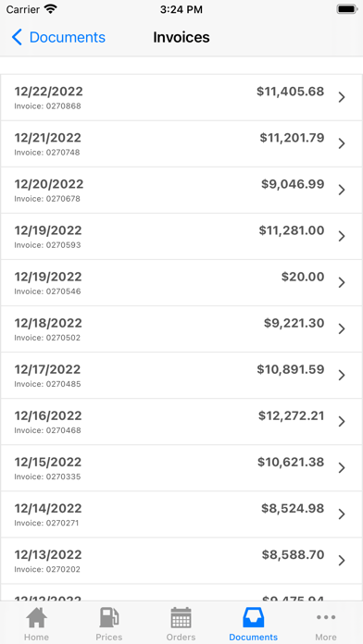Image resolution: width=363 pixels, height=644 pixels.
Task: Open the Orders calendar icon
Action: [x=181, y=617]
